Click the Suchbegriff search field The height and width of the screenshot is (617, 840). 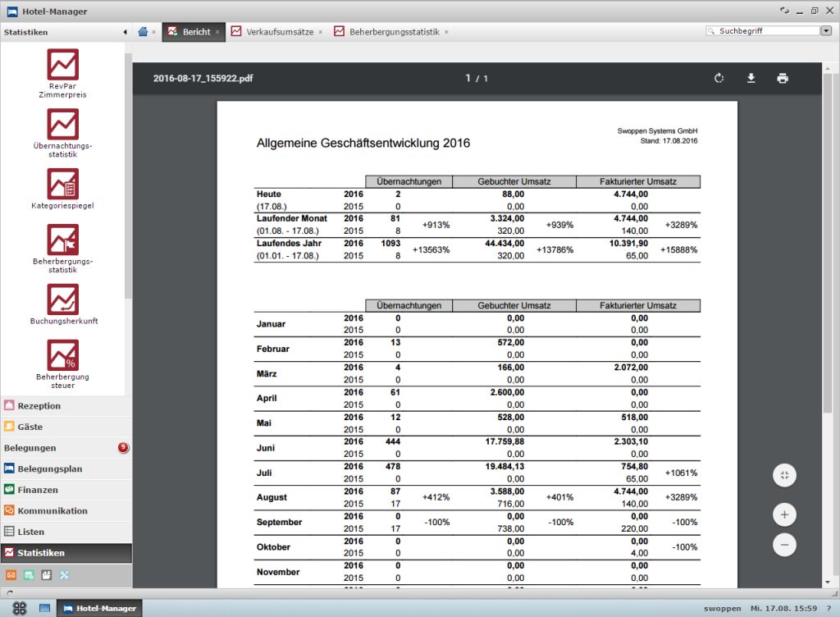pyautogui.click(x=763, y=31)
